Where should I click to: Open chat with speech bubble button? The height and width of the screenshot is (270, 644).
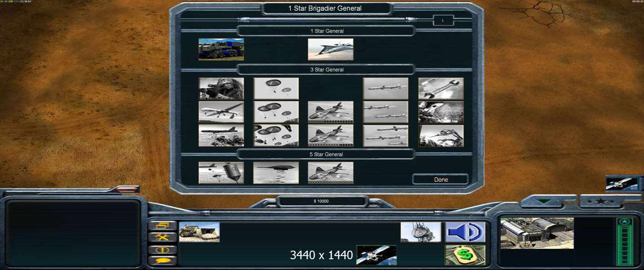(x=162, y=261)
